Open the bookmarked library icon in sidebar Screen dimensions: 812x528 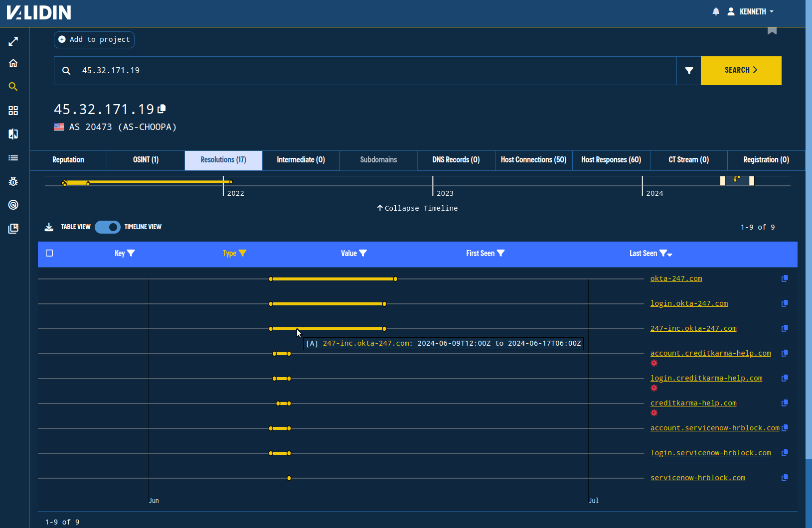click(13, 229)
